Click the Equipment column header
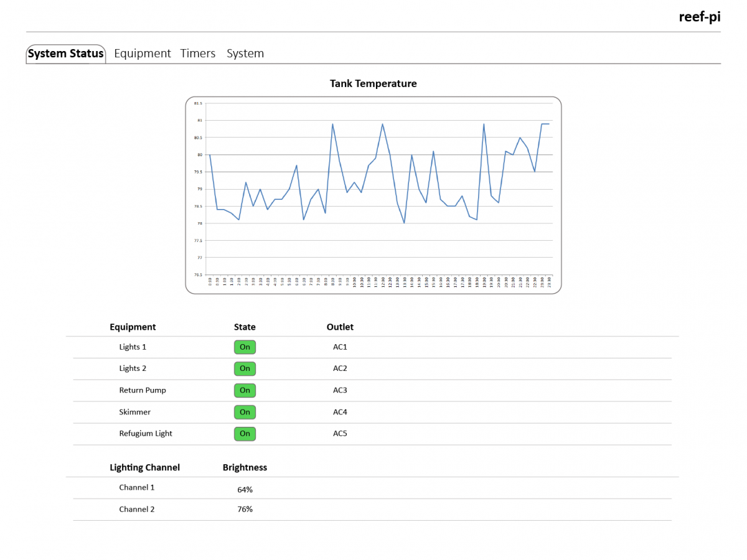This screenshot has width=747, height=560. (133, 327)
